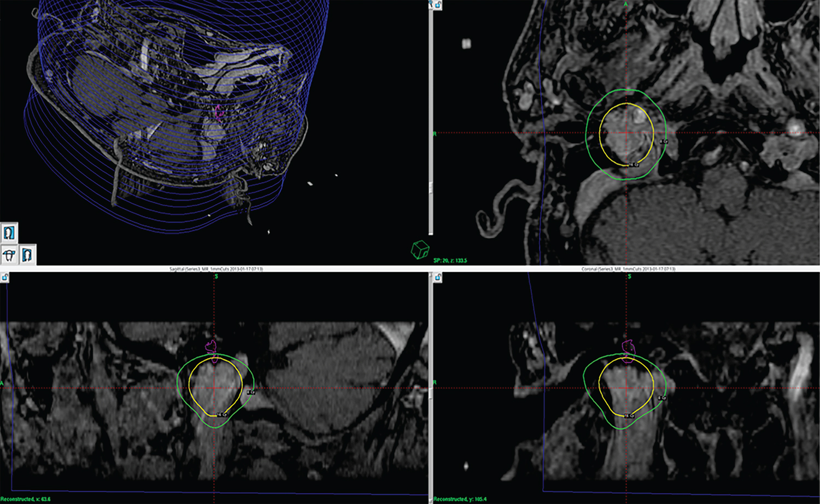Toggle the lock on the sagittal view
Image resolution: width=820 pixels, height=504 pixels.
[4, 278]
